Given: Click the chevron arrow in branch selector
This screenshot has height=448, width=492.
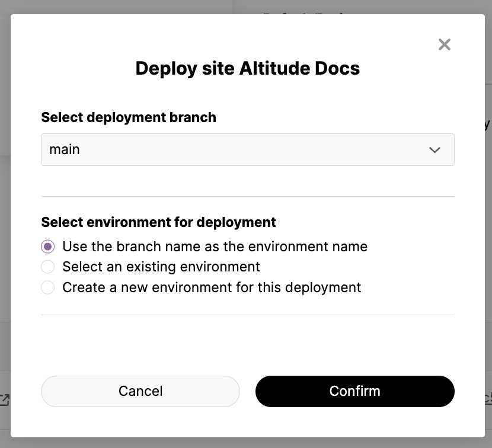Looking at the screenshot, I should [x=435, y=150].
